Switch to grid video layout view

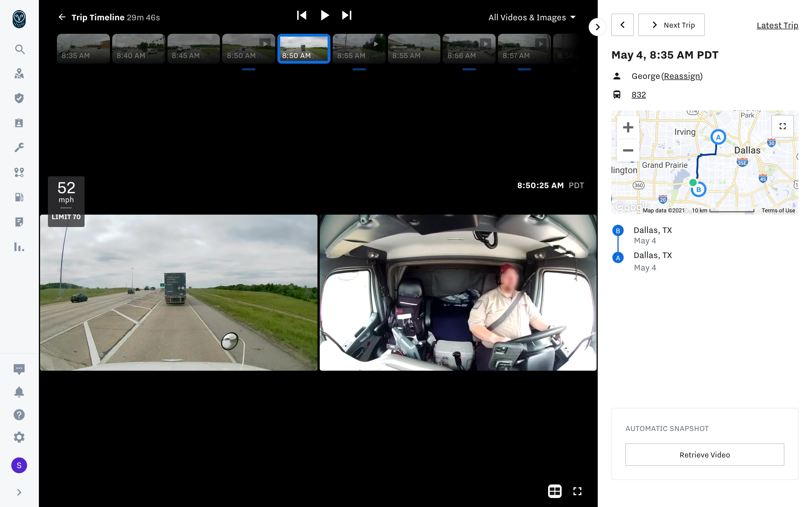pos(554,491)
